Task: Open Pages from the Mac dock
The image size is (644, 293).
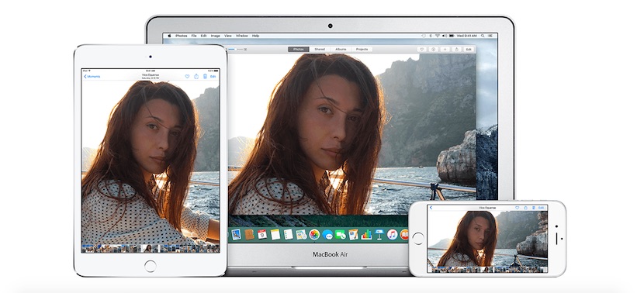Action: tap(354, 234)
